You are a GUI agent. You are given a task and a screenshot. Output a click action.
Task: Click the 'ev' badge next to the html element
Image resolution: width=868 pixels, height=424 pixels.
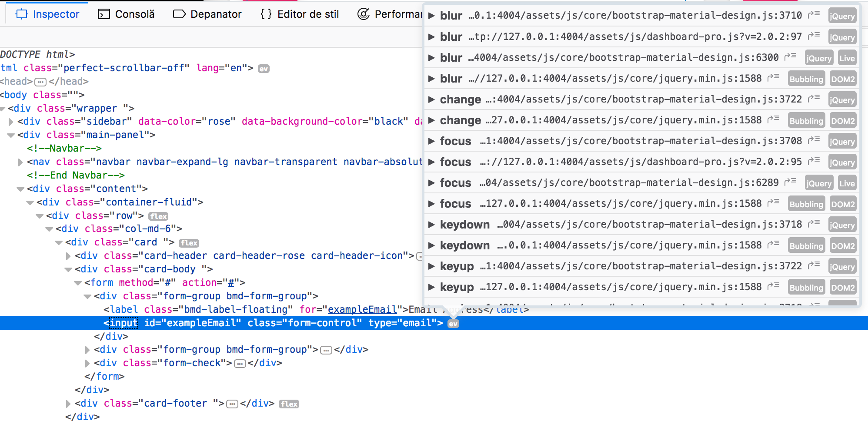coord(264,68)
